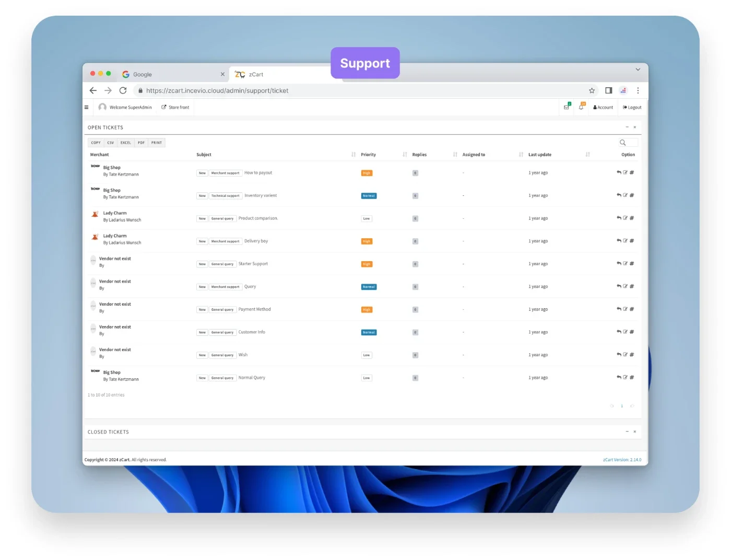731x560 pixels.
Task: Click the previous page pagination arrow
Action: (612, 406)
